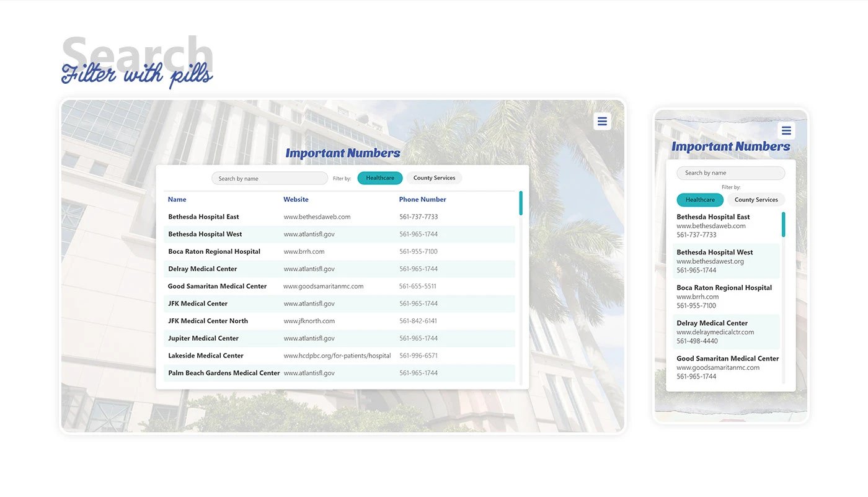Open www.bethesdaweb.com link in mobile list
Viewport: 868px width, 497px height.
(x=711, y=226)
